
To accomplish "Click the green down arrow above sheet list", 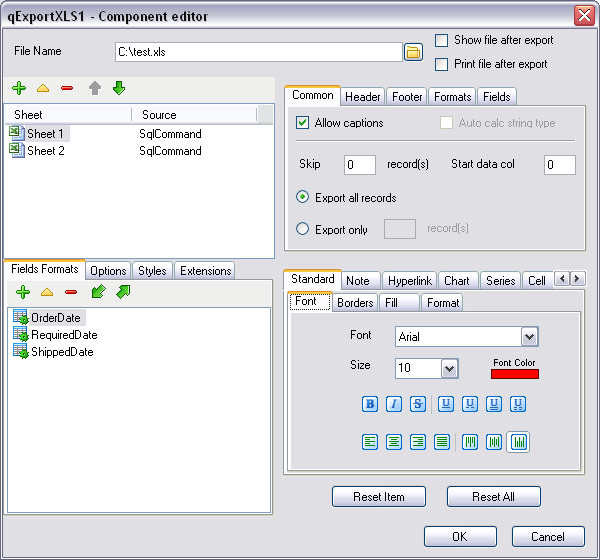I will (x=119, y=89).
